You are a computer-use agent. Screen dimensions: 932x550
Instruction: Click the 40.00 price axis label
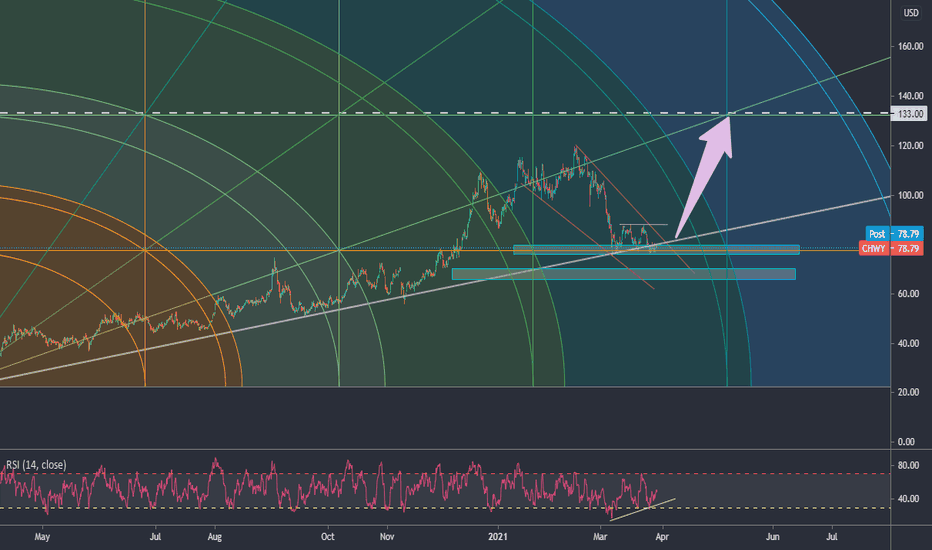click(x=910, y=343)
